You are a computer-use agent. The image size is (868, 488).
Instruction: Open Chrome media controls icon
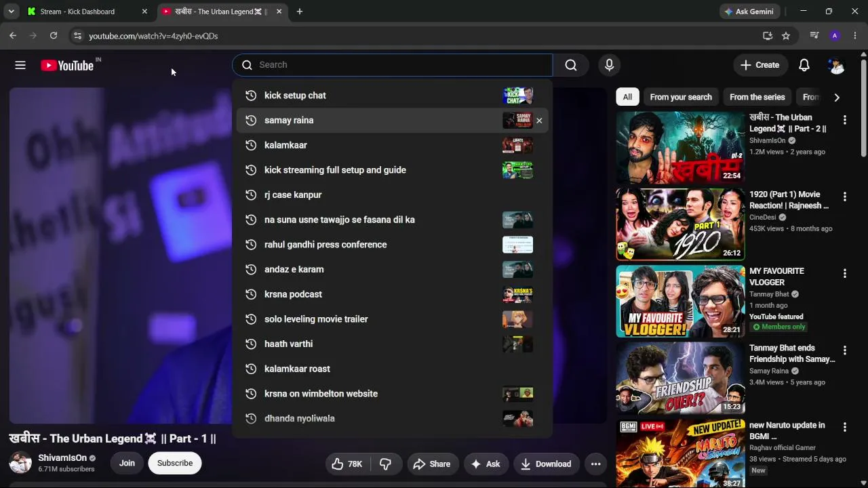[x=814, y=36]
